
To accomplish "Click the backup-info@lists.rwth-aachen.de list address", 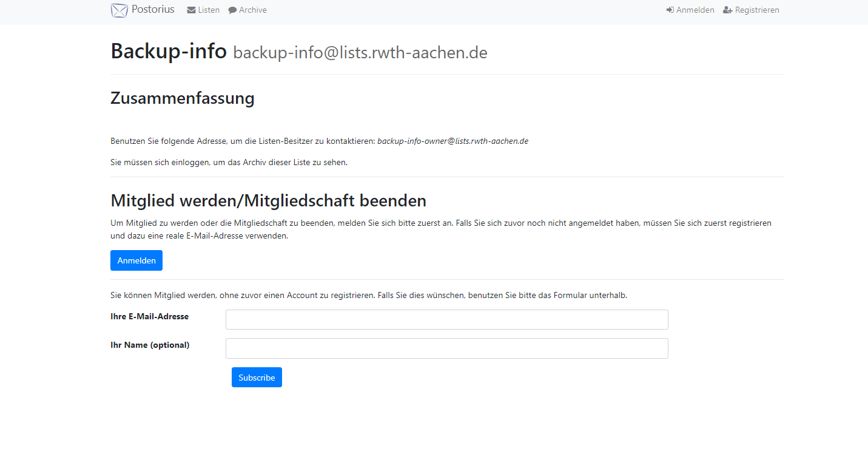I will pyautogui.click(x=360, y=53).
